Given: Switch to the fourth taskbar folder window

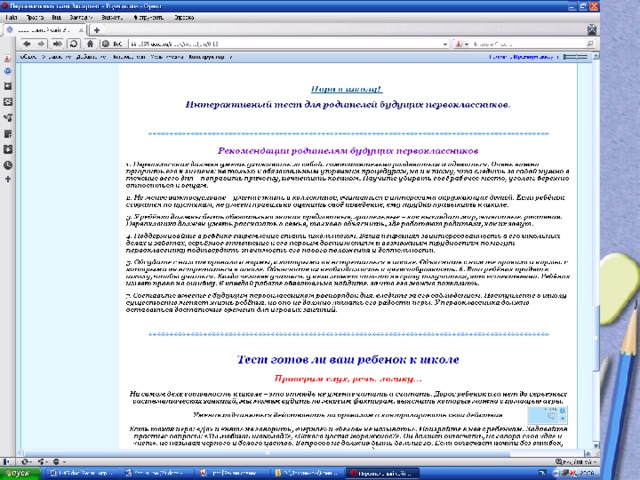Looking at the screenshot, I should click(306, 473).
